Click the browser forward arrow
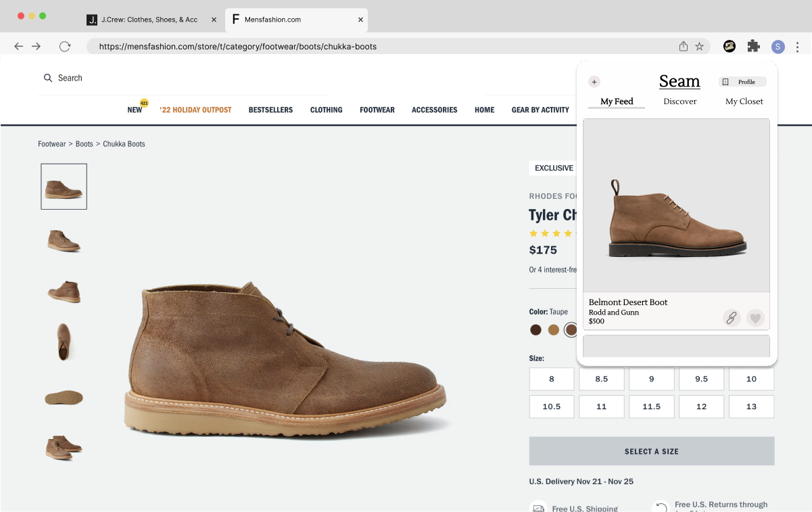The height and width of the screenshot is (512, 812). click(x=36, y=46)
